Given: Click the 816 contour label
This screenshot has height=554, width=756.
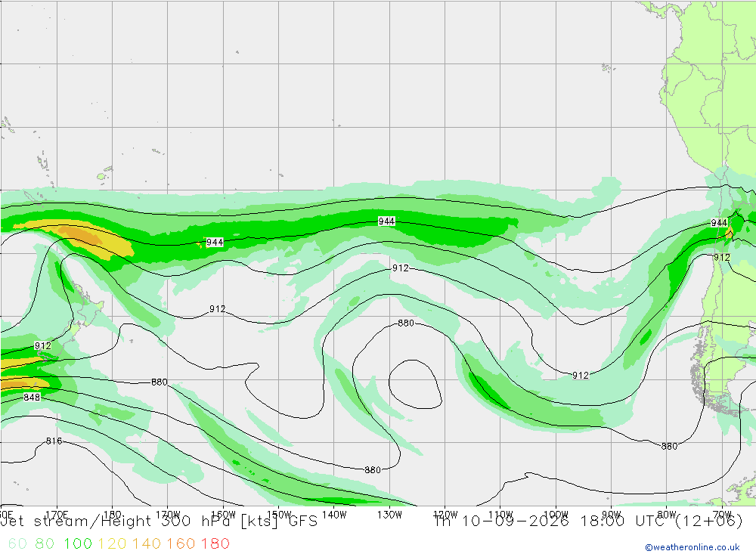Looking at the screenshot, I should [x=54, y=441].
